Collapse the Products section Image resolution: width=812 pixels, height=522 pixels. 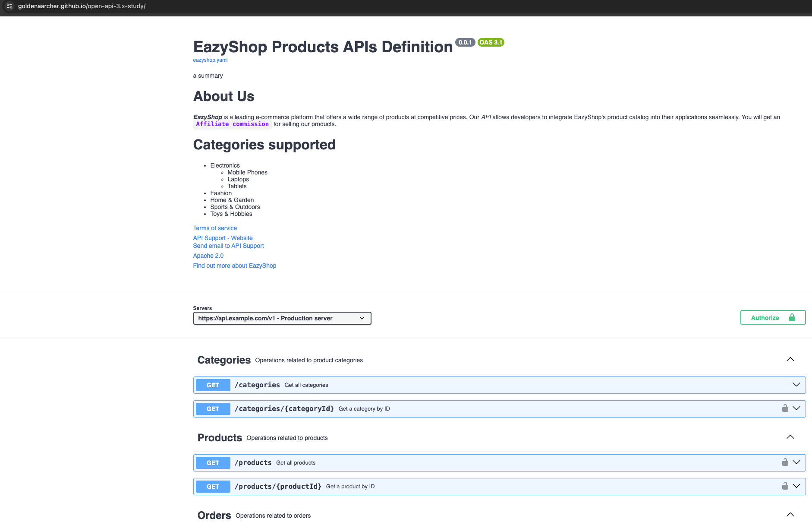[x=790, y=437]
